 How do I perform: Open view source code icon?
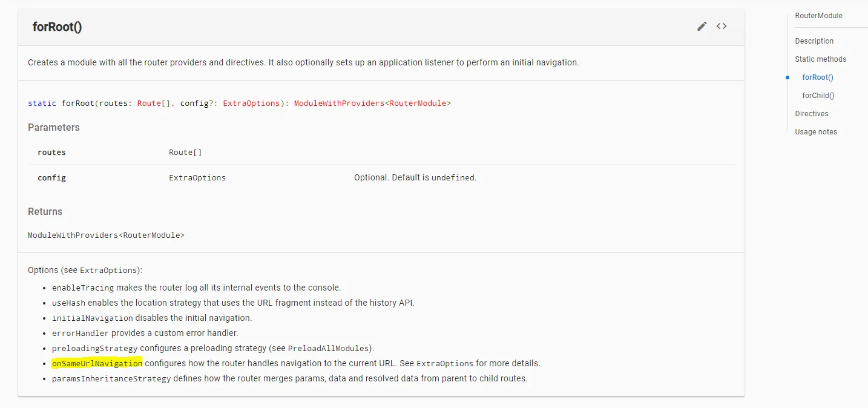coord(721,26)
